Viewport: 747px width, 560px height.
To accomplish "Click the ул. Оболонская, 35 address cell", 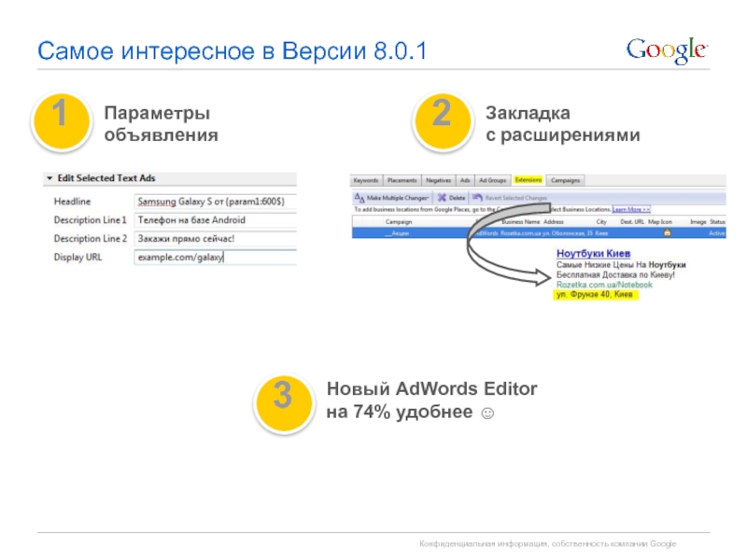I will point(569,233).
